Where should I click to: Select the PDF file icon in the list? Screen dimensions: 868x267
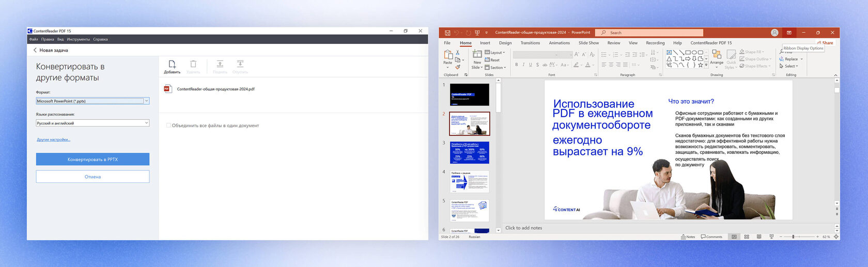pos(167,89)
